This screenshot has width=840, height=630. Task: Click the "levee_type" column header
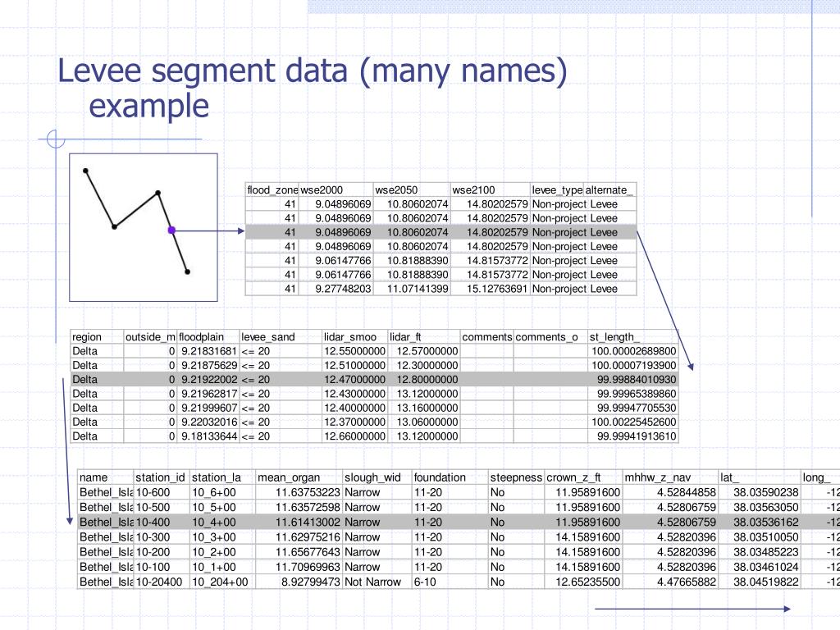pyautogui.click(x=557, y=189)
